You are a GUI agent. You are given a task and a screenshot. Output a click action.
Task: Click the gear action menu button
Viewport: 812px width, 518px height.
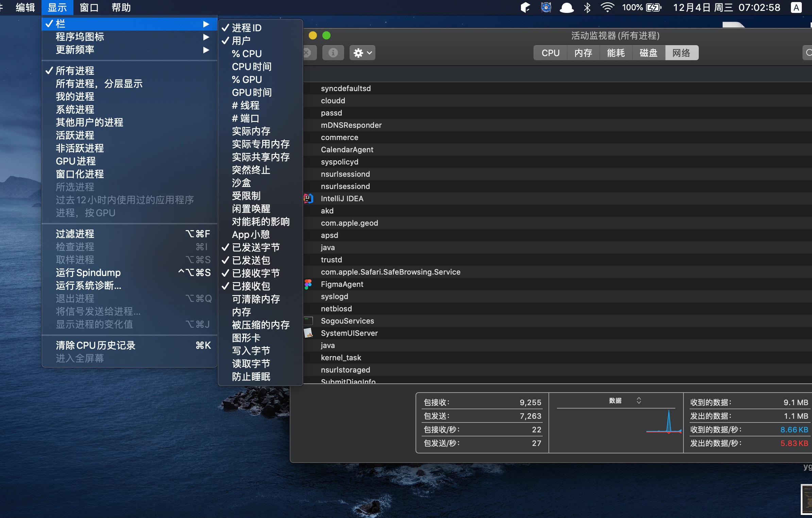click(x=362, y=53)
